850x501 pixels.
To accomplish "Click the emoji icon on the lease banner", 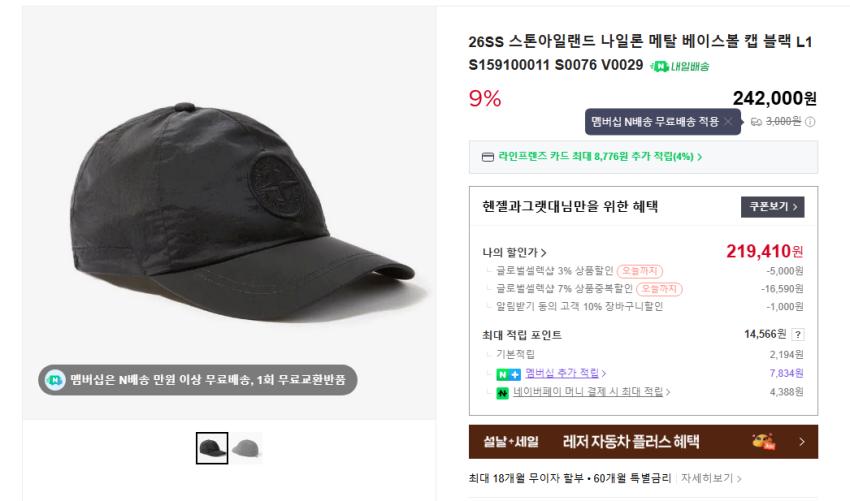I will tap(763, 442).
